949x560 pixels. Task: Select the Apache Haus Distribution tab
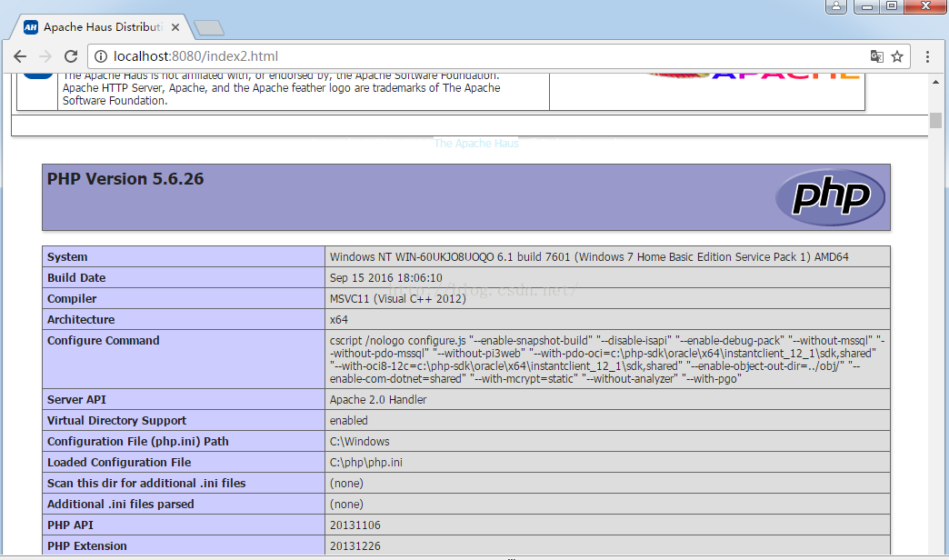(x=102, y=27)
